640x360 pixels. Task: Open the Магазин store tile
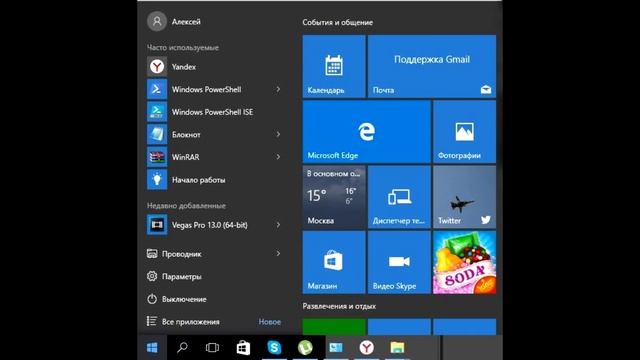(x=334, y=262)
